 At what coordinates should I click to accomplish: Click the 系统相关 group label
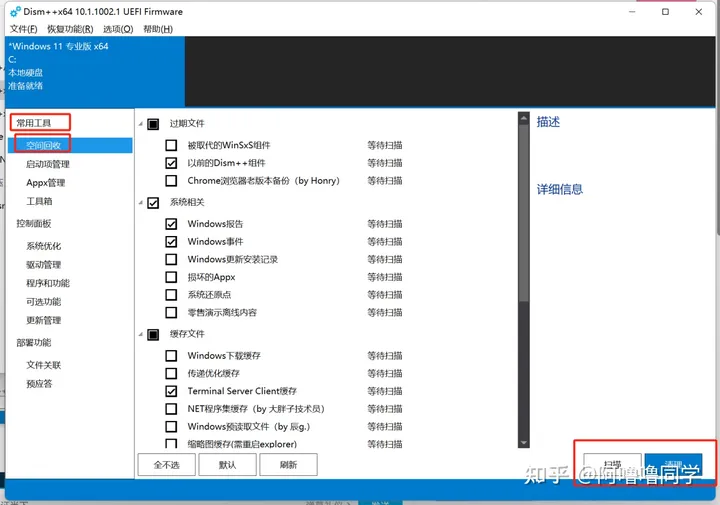point(187,202)
